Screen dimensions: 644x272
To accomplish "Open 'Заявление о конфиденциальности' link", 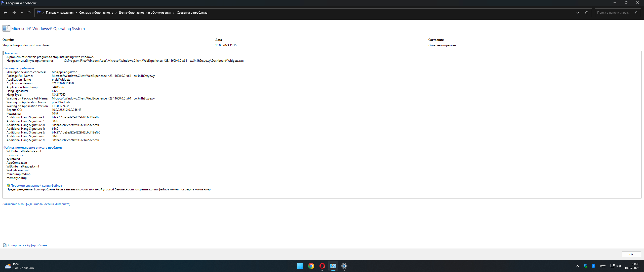I will click(x=36, y=204).
